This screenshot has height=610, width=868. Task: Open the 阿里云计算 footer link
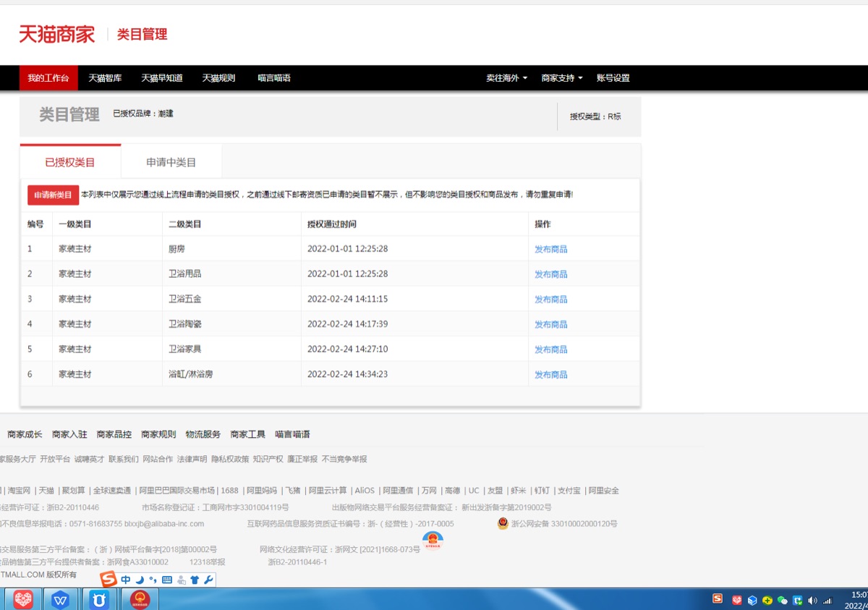(x=328, y=491)
